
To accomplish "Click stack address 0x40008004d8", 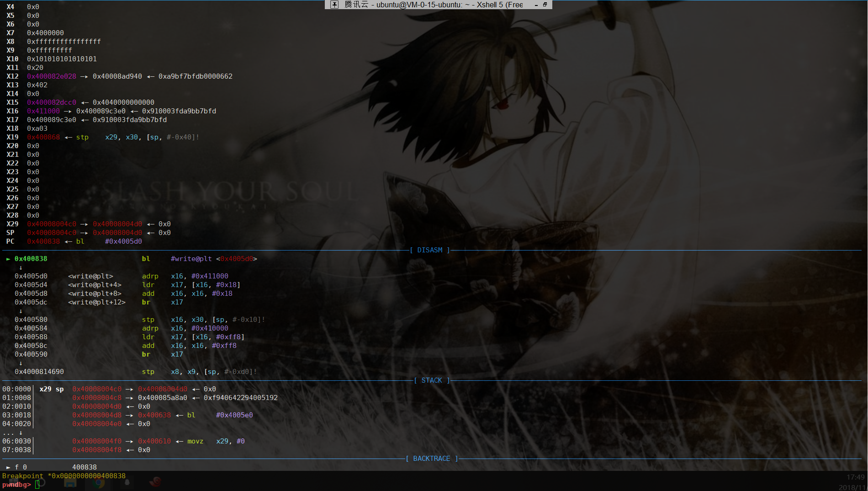I will tap(97, 415).
